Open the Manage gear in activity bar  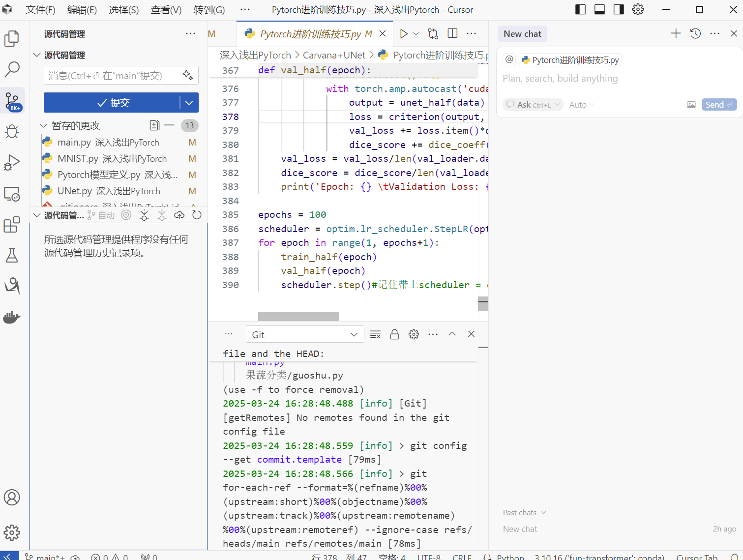coord(12,532)
